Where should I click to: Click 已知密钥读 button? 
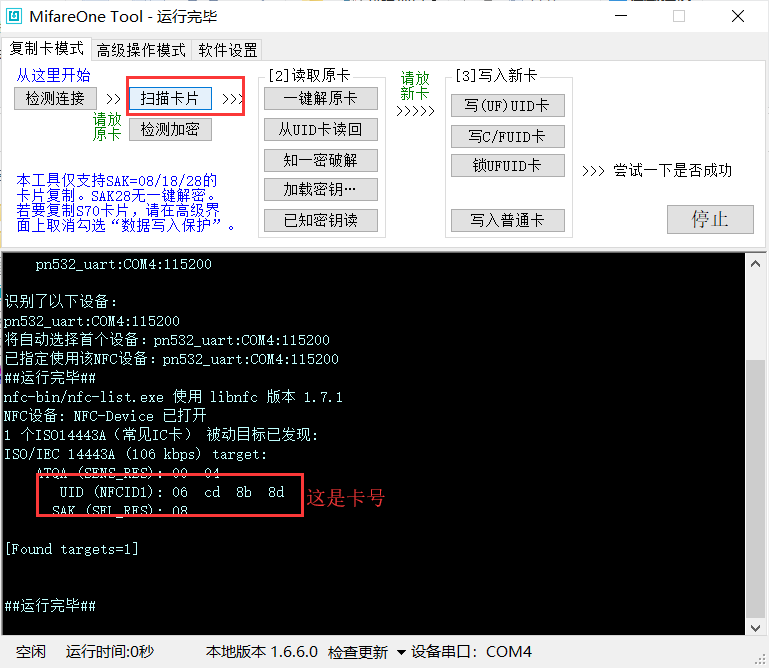tap(321, 220)
